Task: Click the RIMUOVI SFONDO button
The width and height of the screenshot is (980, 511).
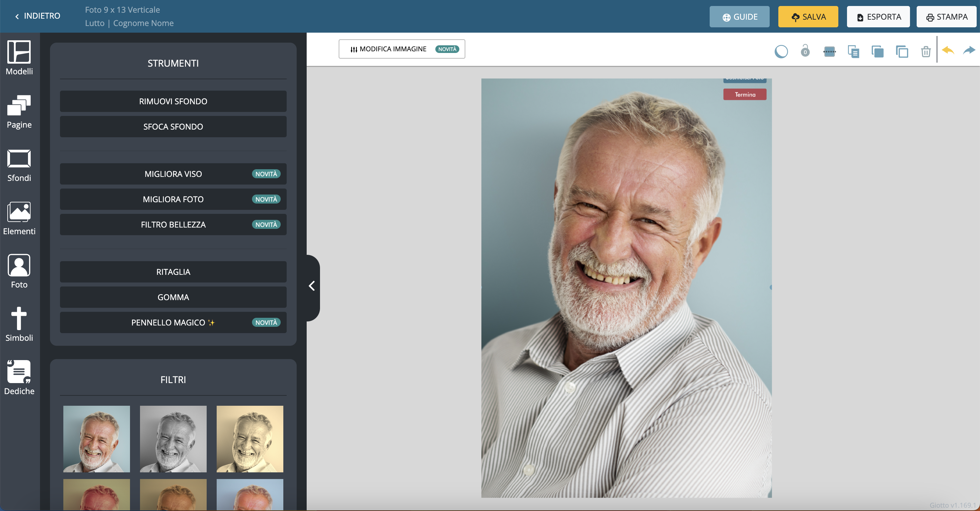Action: click(173, 102)
